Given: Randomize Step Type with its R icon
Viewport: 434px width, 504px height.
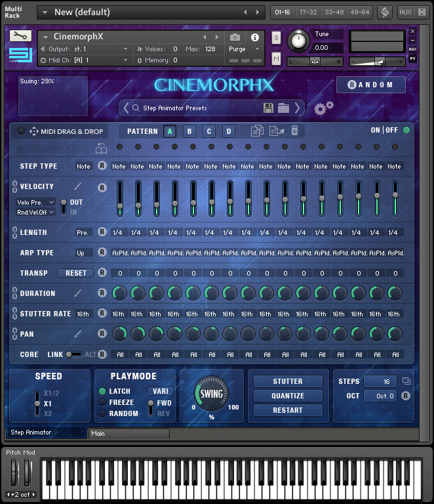Looking at the screenshot, I should pos(102,165).
